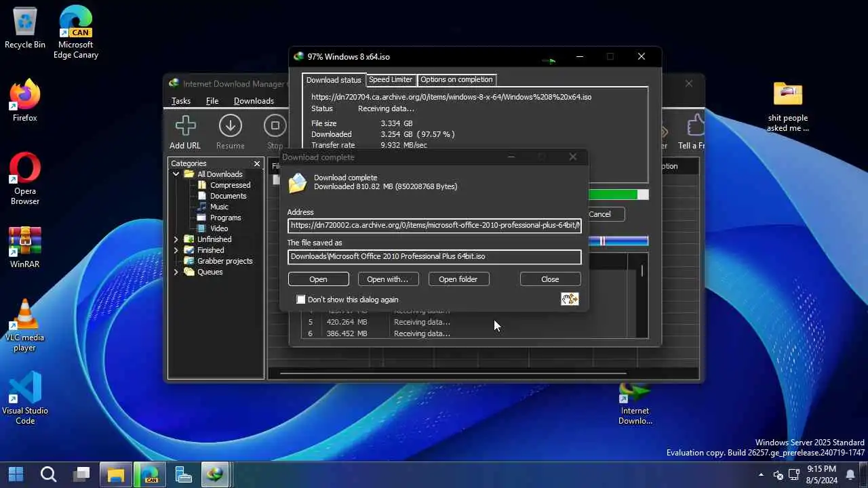Click the Windows Start button
The width and height of the screenshot is (868, 488).
coord(16,474)
